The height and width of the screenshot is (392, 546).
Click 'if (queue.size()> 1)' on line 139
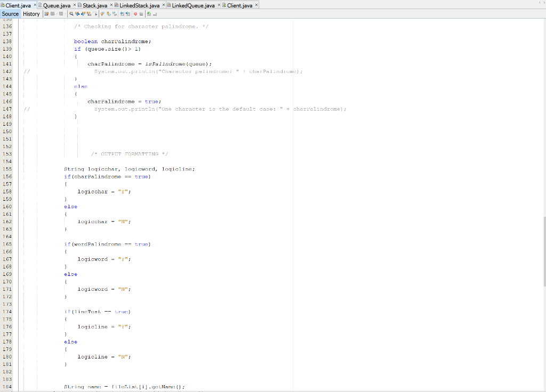(107, 49)
